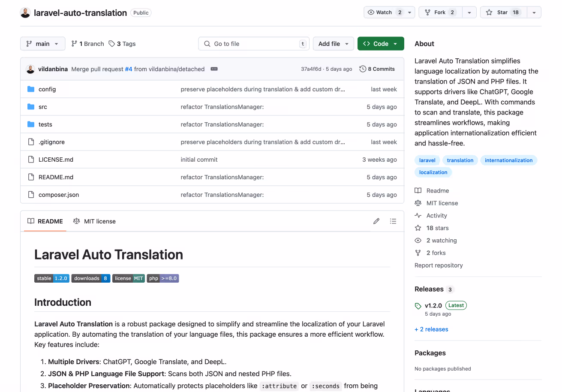
Task: Expand the Star lists dropdown arrow
Action: click(x=534, y=12)
